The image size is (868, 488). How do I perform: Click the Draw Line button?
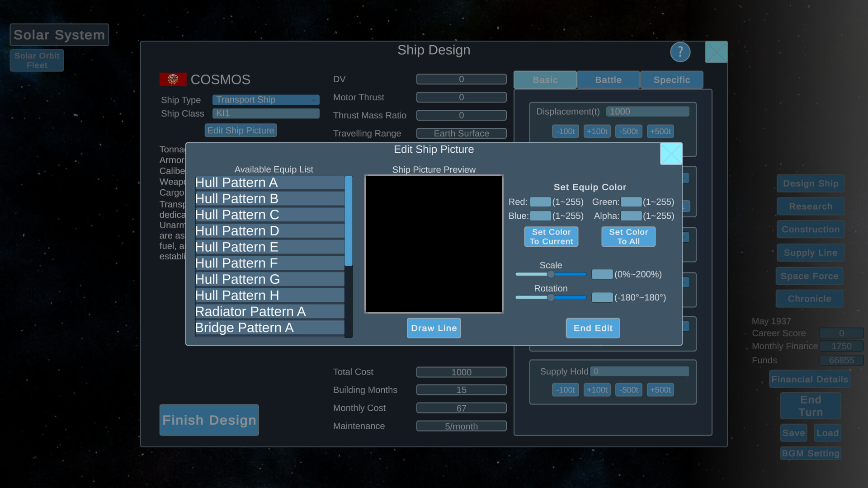pos(434,328)
